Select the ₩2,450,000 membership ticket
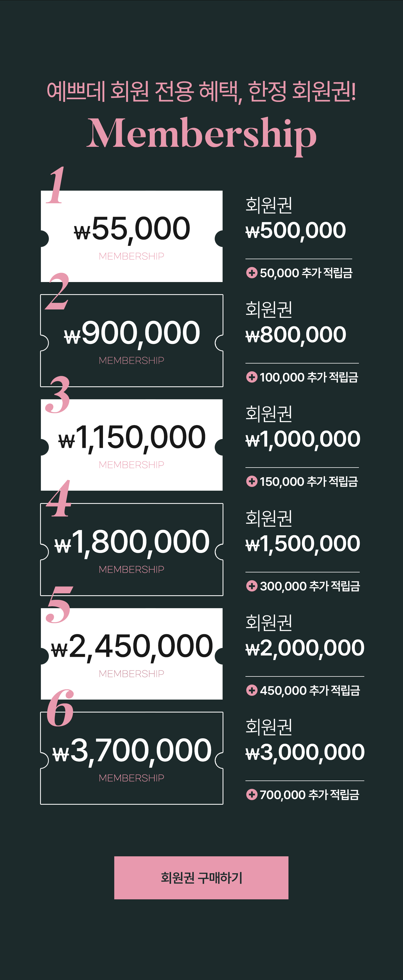The height and width of the screenshot is (980, 403). point(132,654)
